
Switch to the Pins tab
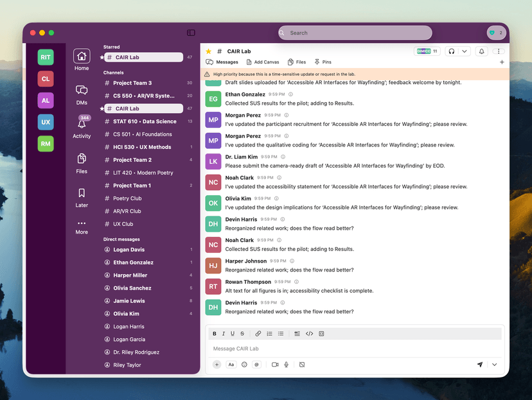323,62
